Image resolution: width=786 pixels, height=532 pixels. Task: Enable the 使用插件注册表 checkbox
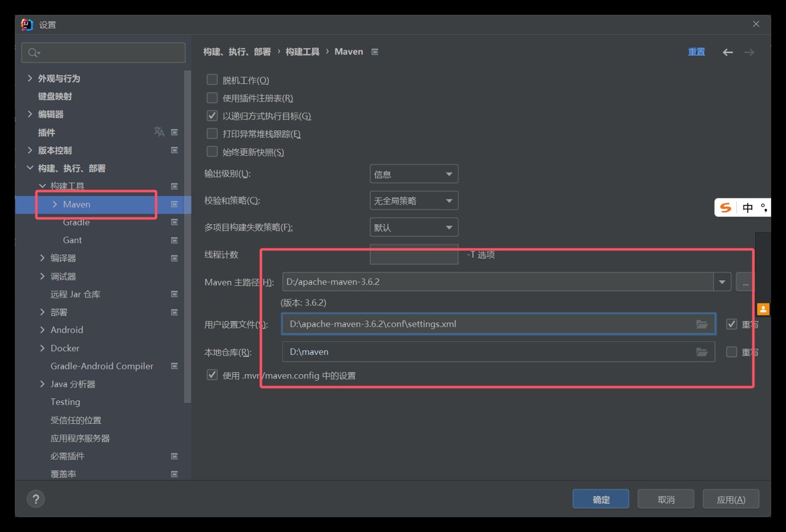[x=212, y=98]
